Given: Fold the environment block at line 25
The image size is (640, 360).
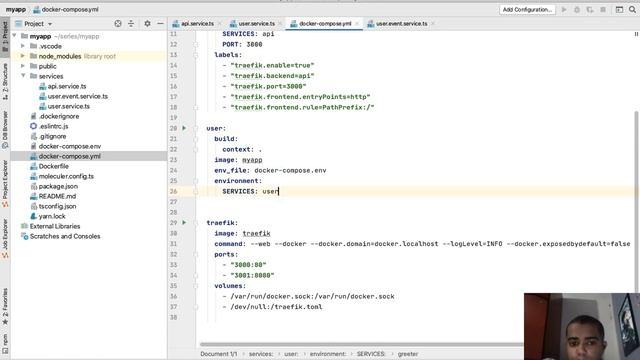Looking at the screenshot, I should [x=196, y=181].
